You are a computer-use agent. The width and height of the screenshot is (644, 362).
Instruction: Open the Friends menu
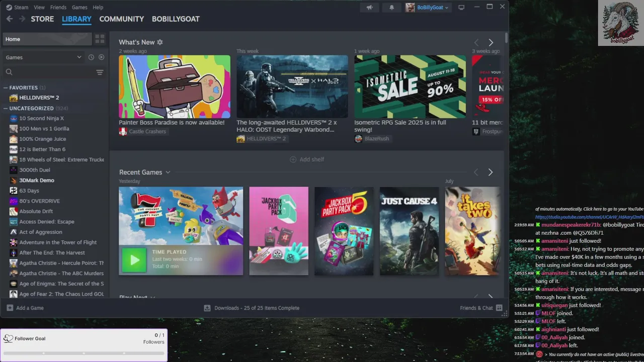tap(58, 8)
